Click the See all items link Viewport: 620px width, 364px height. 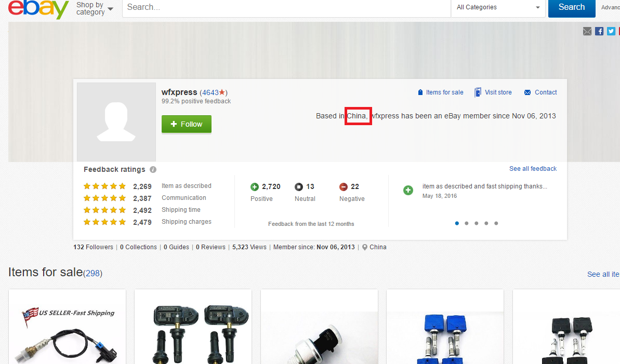pos(603,274)
